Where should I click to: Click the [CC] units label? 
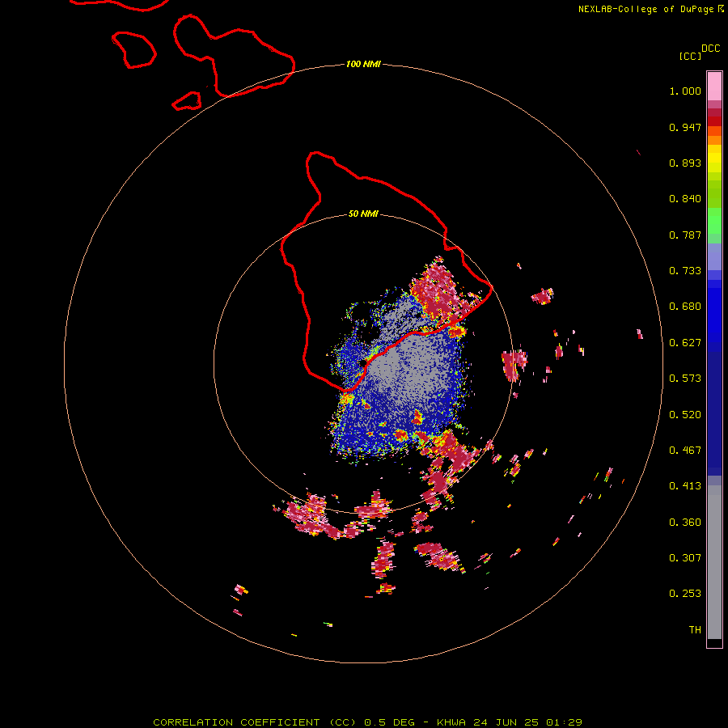690,56
